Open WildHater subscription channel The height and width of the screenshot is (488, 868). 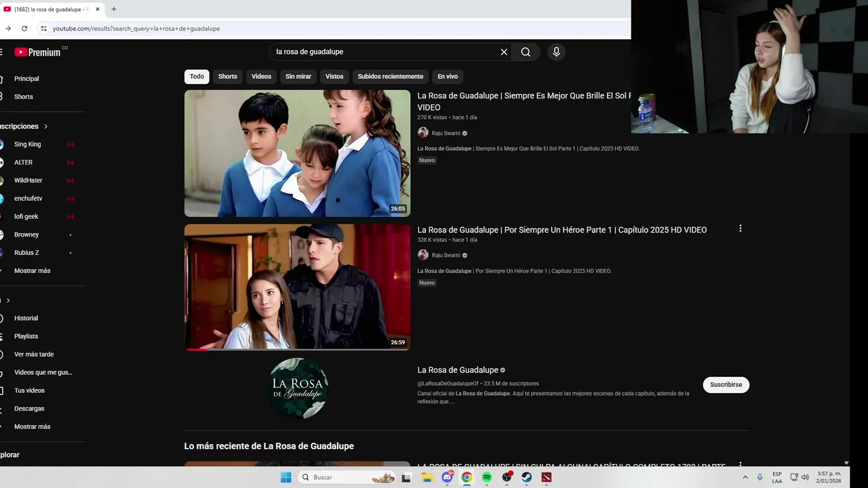tap(28, 180)
